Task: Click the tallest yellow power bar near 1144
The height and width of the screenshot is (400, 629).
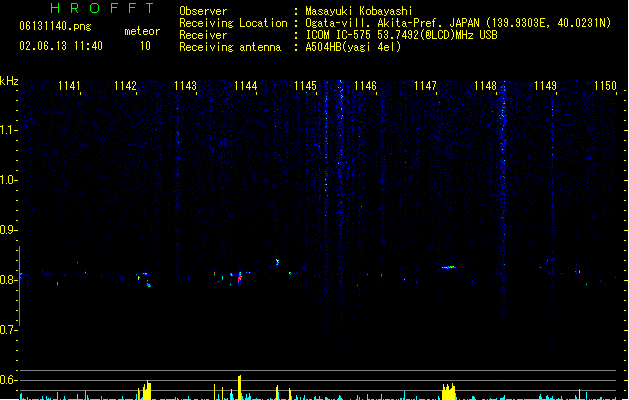Action: [x=239, y=388]
